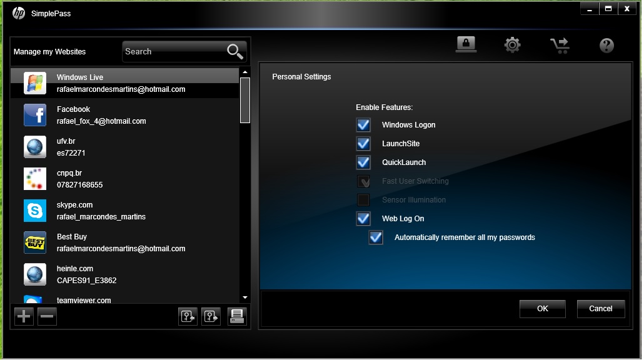Image resolution: width=644 pixels, height=360 pixels.
Task: Open settings via the gear icon
Action: point(512,45)
